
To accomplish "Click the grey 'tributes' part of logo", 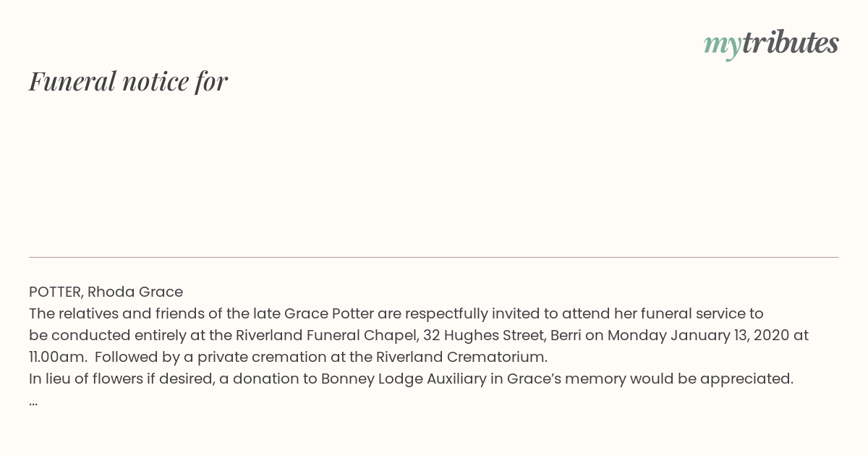I will [791, 43].
